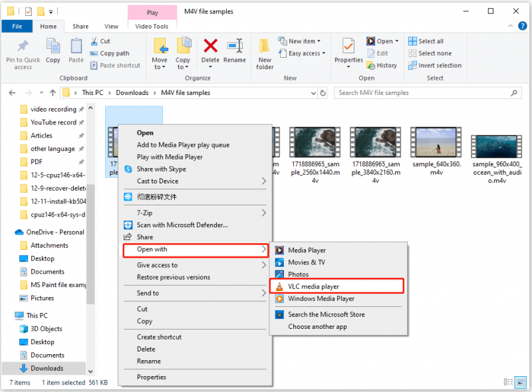
Task: Choose Windows Media Player in submenu
Action: [x=338, y=298]
